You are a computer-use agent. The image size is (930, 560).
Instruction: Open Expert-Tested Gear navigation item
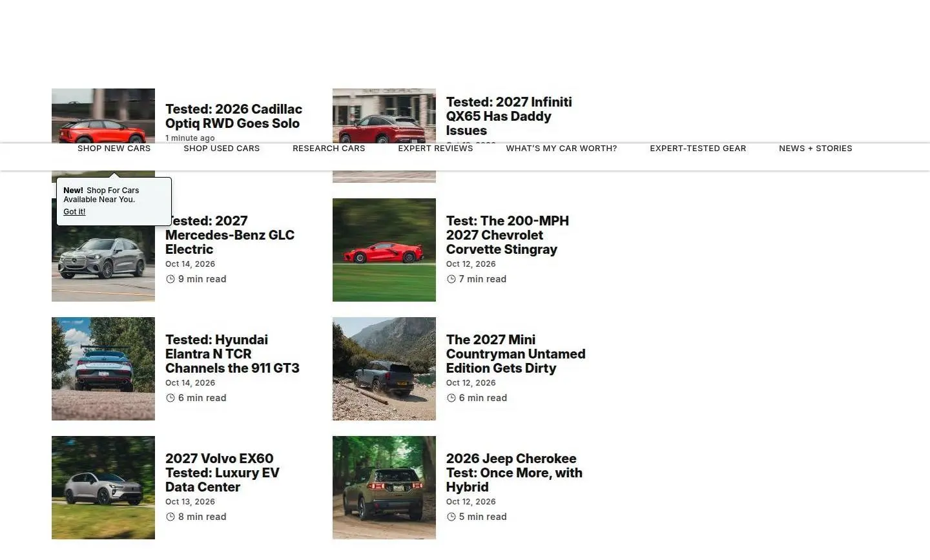[x=697, y=149]
